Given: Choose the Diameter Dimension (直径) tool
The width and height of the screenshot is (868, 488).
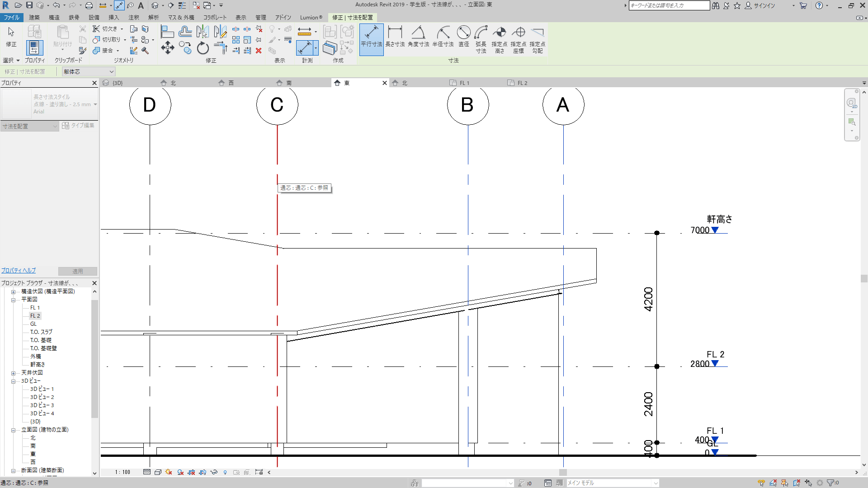Looking at the screenshot, I should pos(464,37).
